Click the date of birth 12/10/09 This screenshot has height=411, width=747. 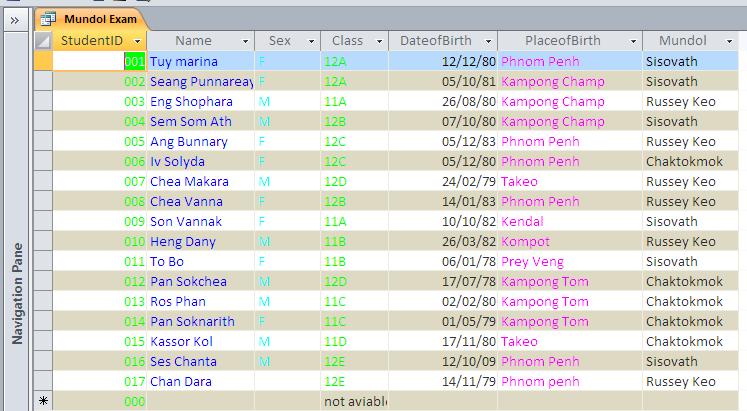tap(469, 361)
